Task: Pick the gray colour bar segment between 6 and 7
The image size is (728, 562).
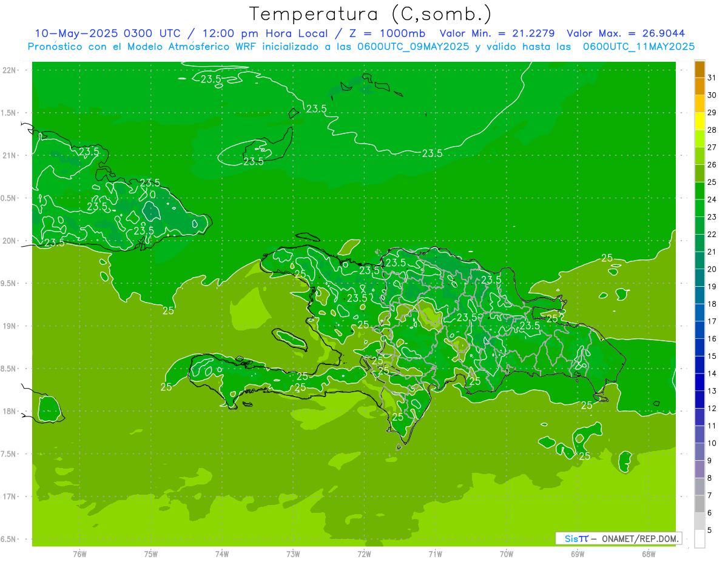Action: click(x=699, y=504)
